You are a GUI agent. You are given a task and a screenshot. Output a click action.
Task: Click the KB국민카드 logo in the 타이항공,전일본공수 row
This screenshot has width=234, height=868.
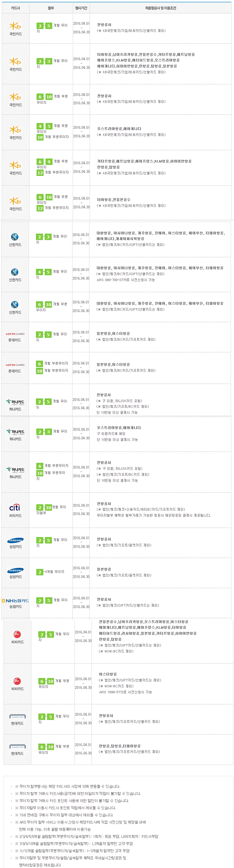[15, 201]
